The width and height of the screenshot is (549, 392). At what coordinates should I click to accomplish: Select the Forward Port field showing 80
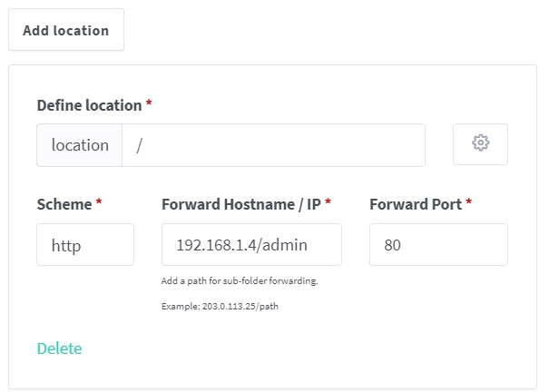(438, 245)
